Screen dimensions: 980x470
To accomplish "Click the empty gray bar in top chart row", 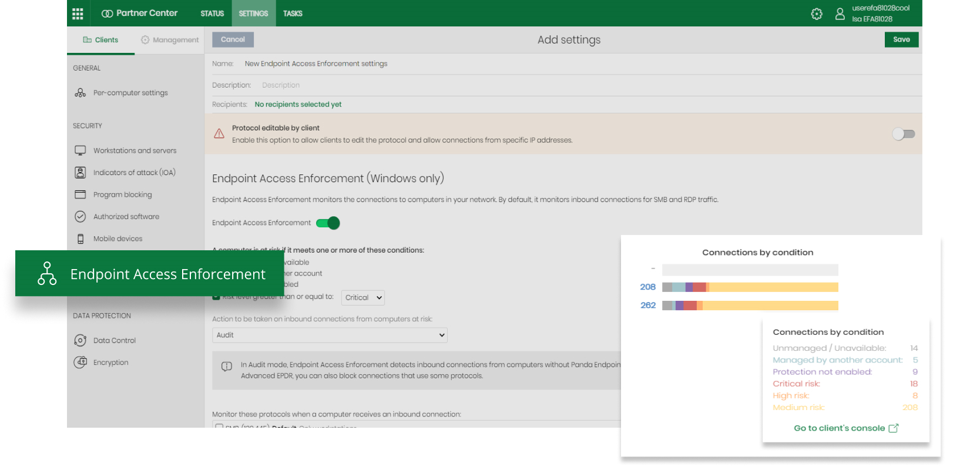I will (750, 270).
